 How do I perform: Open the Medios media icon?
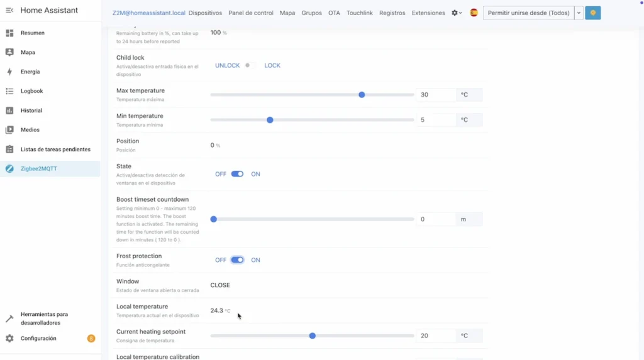(9, 130)
